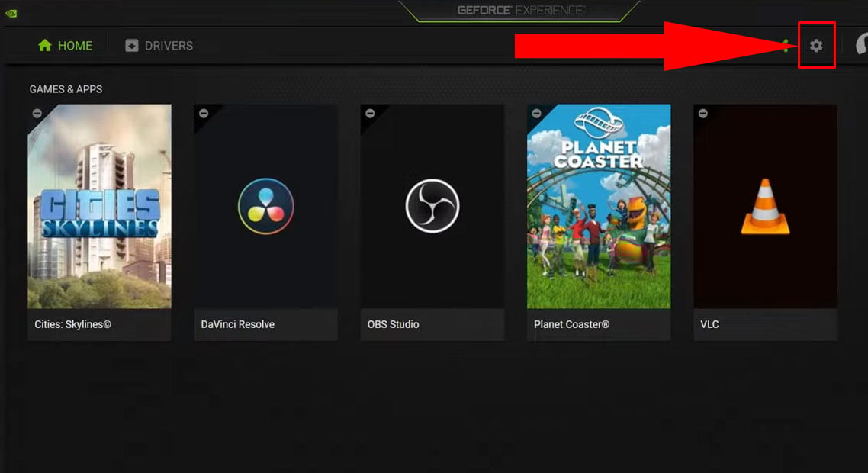Click the NVIDIA logo icon
868x473 pixels.
(x=11, y=13)
